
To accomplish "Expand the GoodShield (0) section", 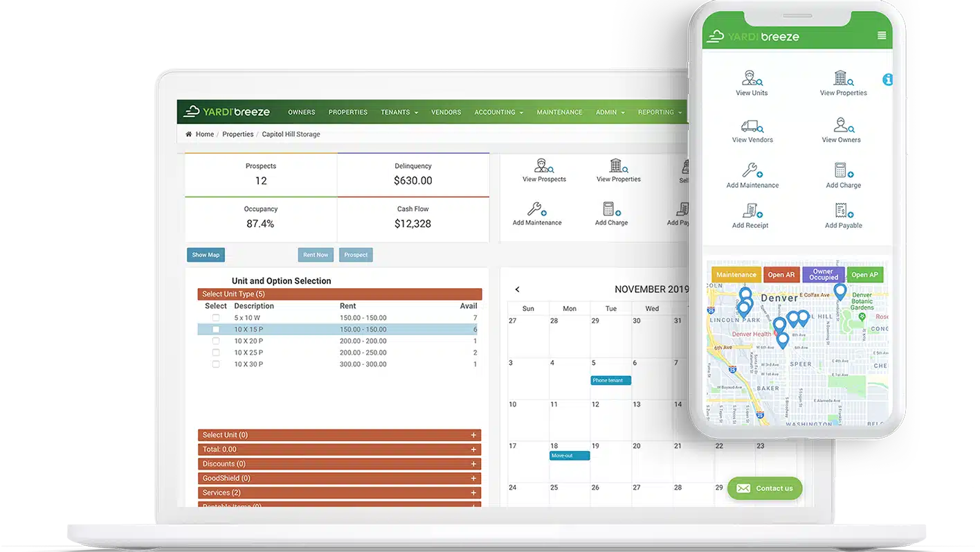I will coord(339,479).
